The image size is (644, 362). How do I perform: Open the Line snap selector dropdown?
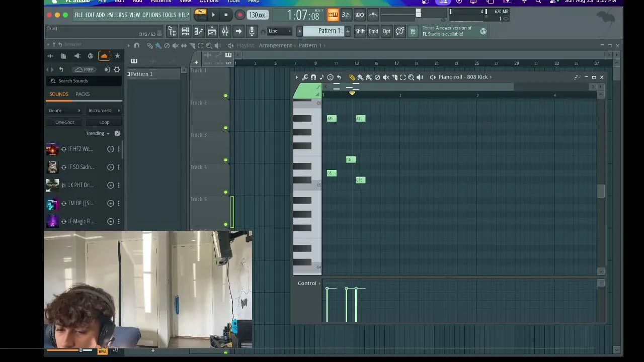[x=280, y=31]
